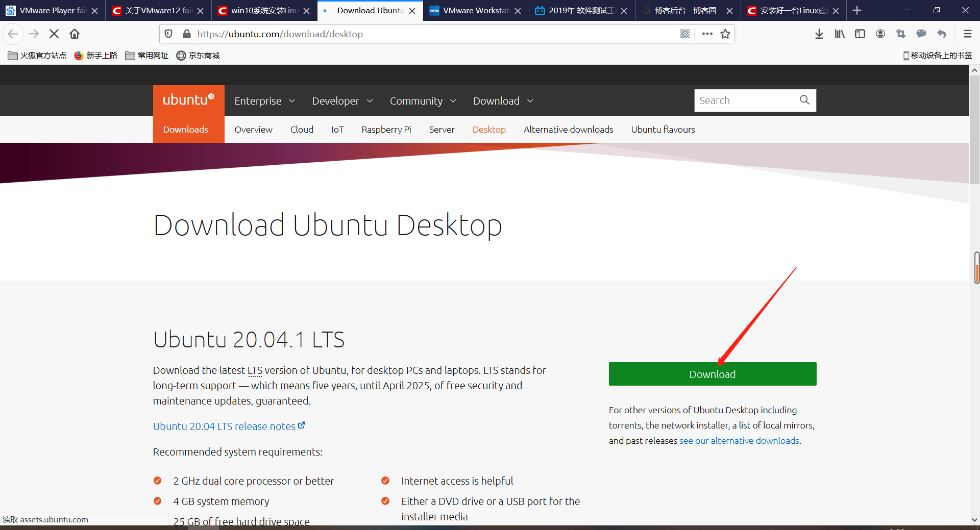980x530 pixels.
Task: Open the browser home page icon
Action: [75, 34]
